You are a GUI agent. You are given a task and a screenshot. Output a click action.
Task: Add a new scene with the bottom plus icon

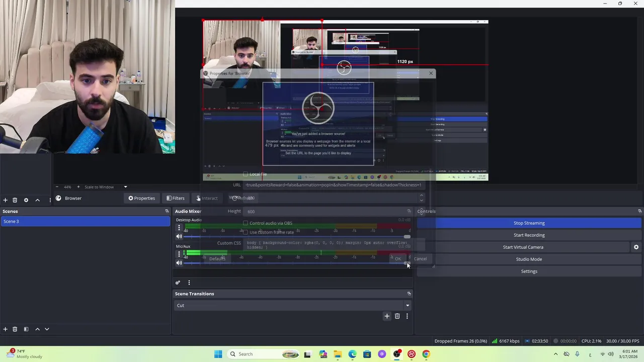[x=5, y=329]
